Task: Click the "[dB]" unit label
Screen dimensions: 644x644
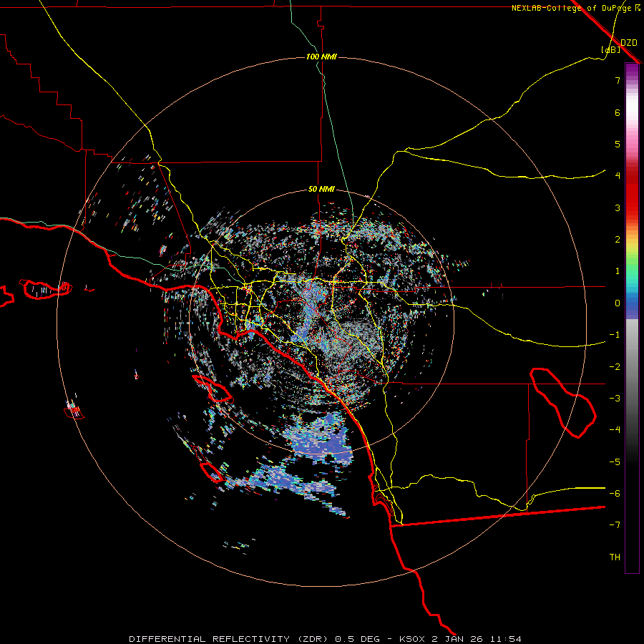Action: click(x=610, y=49)
